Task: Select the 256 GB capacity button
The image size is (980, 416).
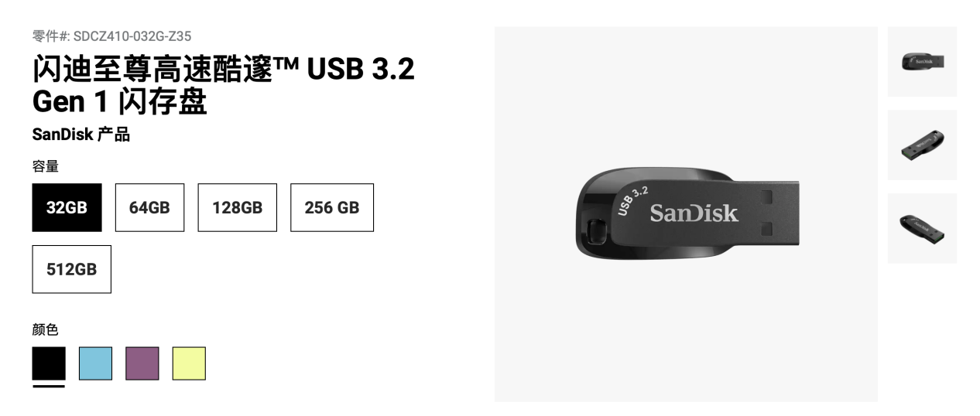Action: pyautogui.click(x=332, y=207)
